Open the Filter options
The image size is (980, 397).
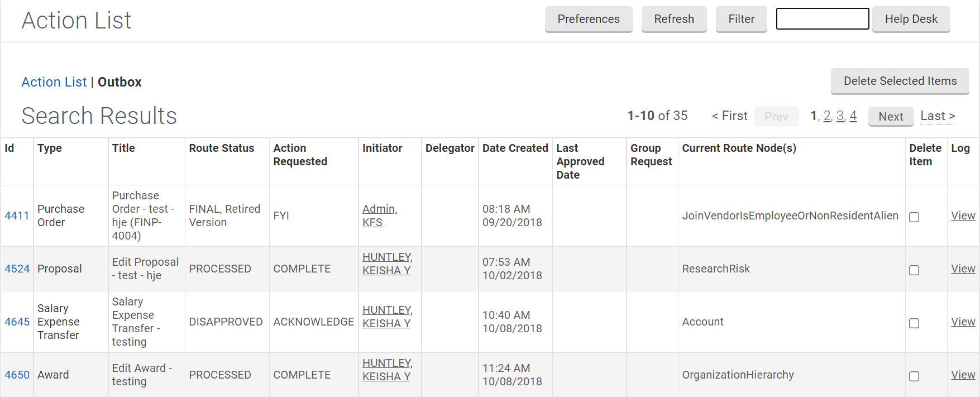pos(741,20)
